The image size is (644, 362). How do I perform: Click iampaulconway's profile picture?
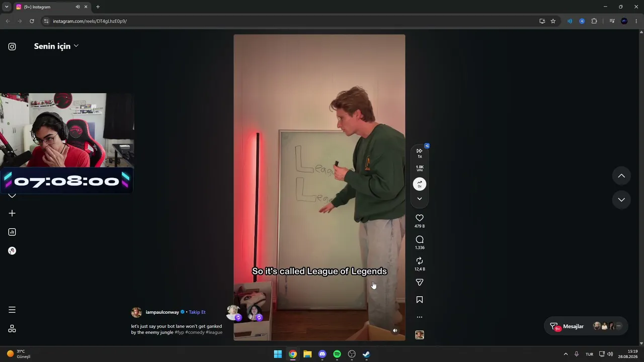point(136,312)
